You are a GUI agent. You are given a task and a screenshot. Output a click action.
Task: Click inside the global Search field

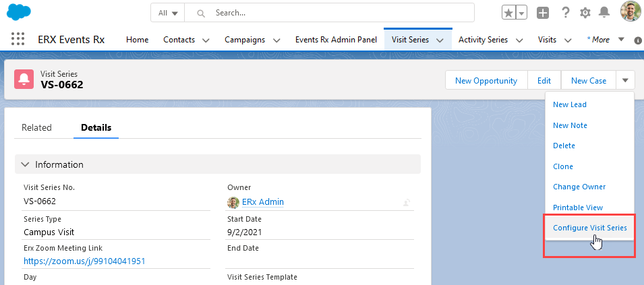pyautogui.click(x=337, y=13)
